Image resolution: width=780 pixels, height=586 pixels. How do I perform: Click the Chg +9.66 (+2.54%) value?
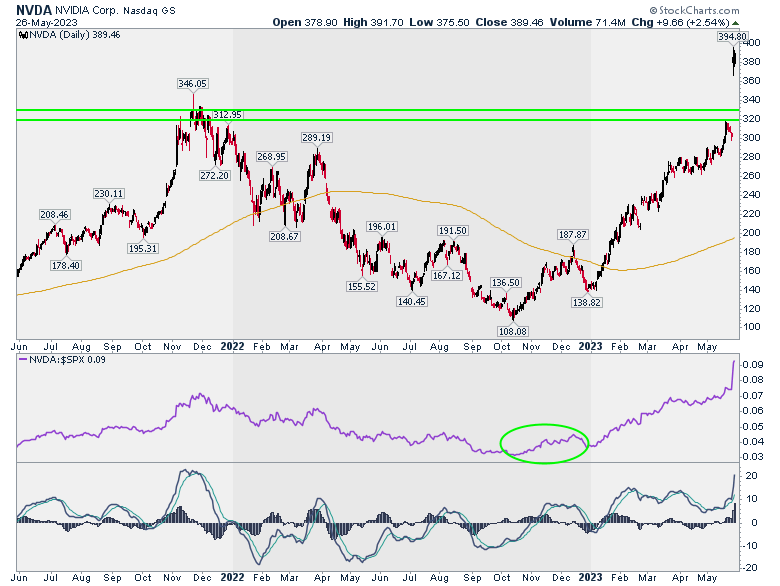(x=680, y=22)
